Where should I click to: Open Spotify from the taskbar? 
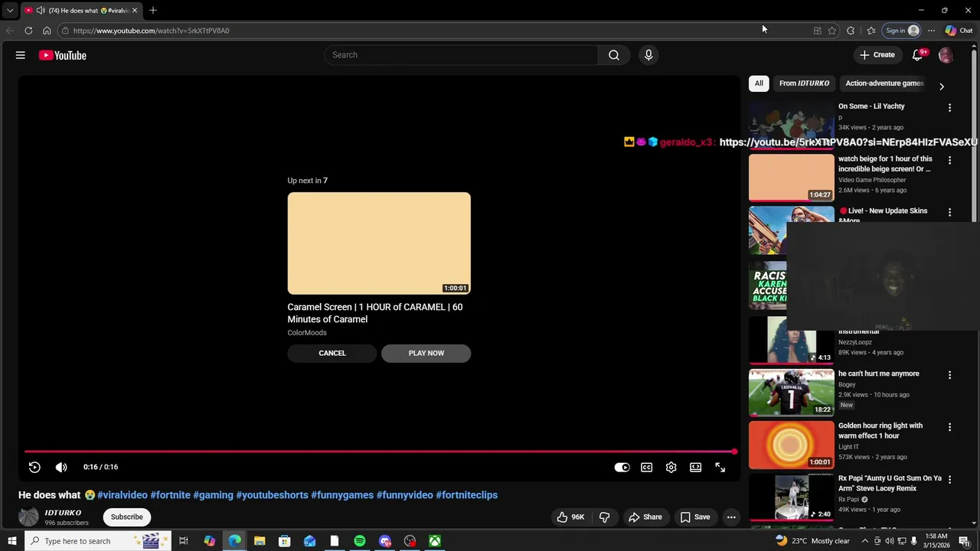point(360,541)
